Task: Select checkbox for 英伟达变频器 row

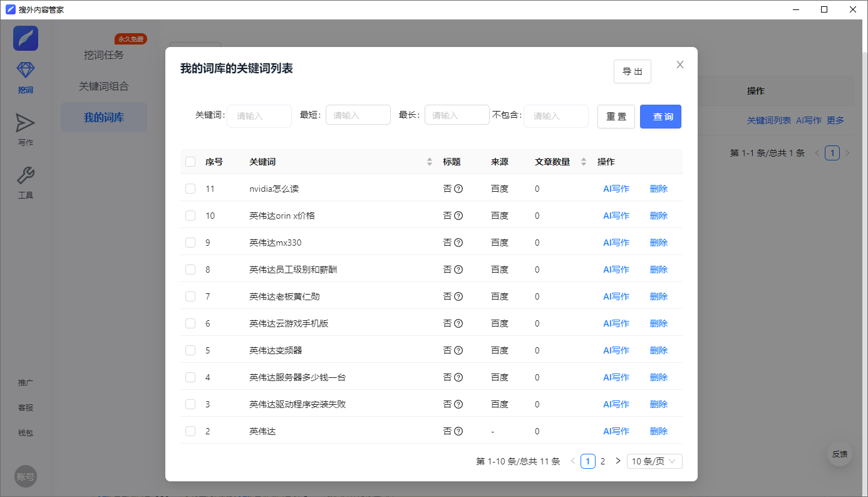Action: (x=190, y=350)
